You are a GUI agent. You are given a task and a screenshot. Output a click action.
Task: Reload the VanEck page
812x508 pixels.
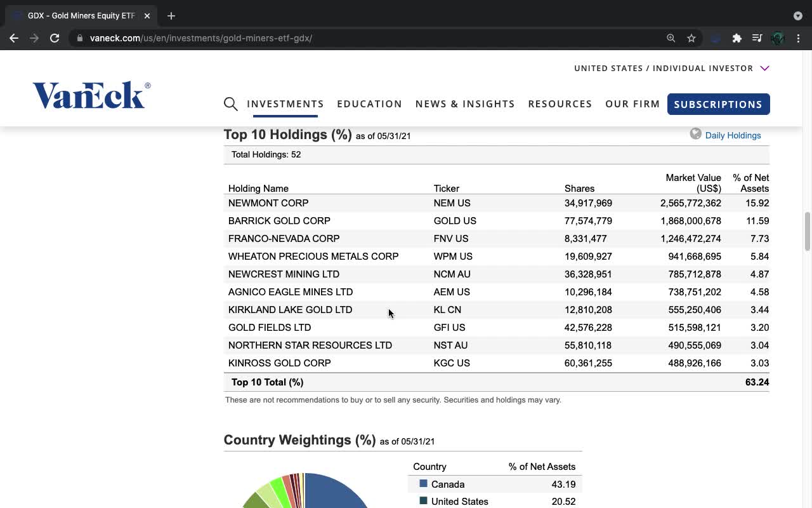click(55, 38)
